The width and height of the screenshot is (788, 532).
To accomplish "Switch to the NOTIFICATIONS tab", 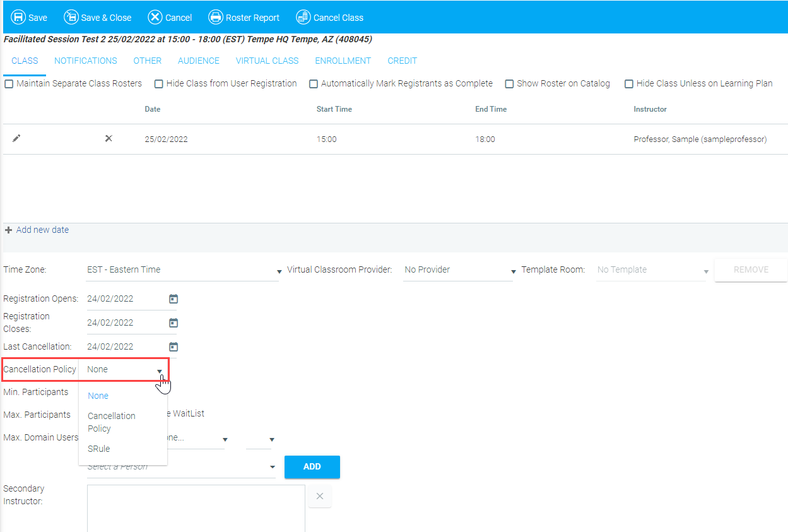I will (x=86, y=61).
